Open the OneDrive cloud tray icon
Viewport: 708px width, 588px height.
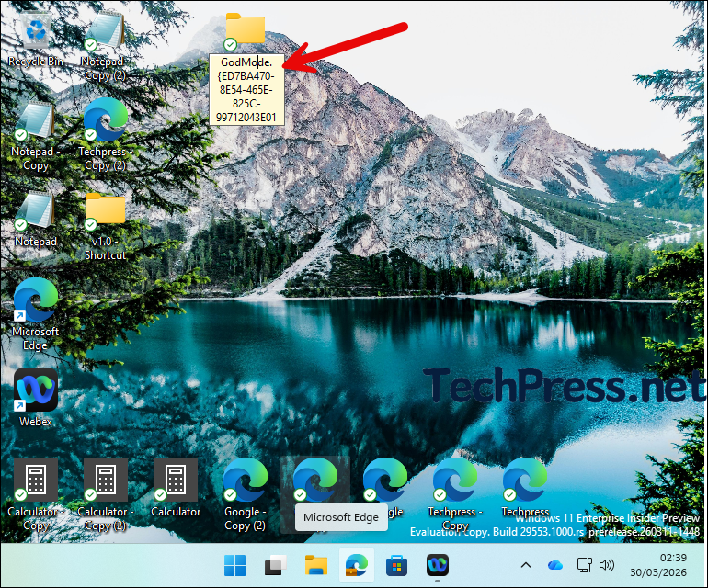(x=554, y=565)
